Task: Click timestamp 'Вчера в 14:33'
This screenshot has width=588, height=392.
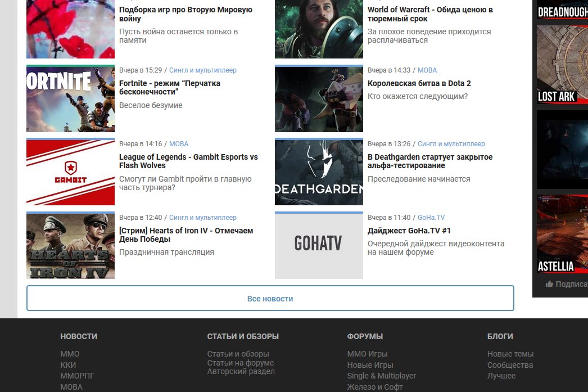Action: [389, 70]
